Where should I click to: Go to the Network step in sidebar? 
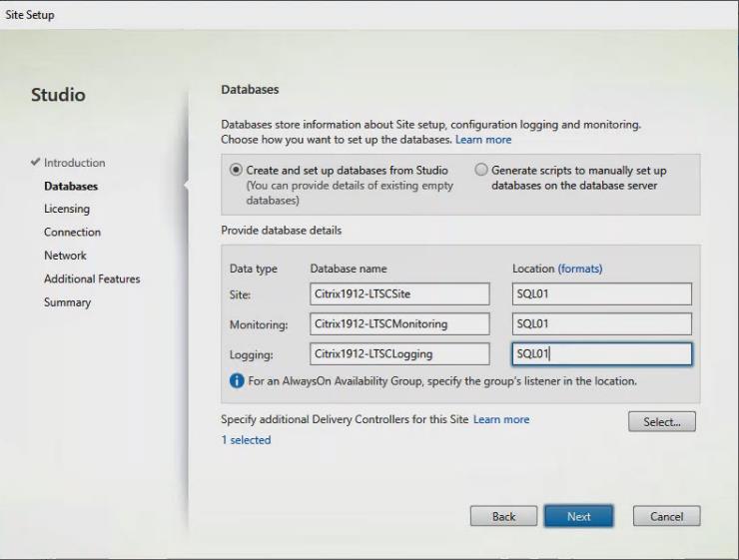[65, 256]
